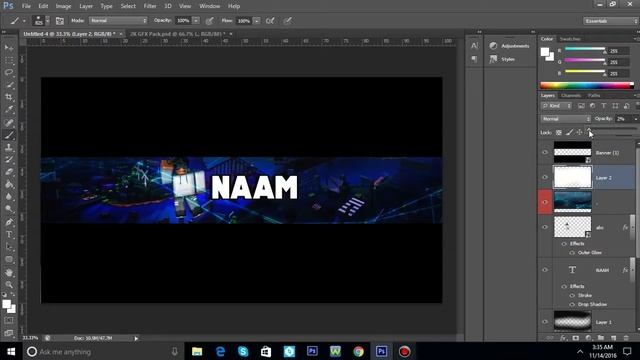The width and height of the screenshot is (640, 360).
Task: Toggle pressure for size button
Action: [287, 21]
